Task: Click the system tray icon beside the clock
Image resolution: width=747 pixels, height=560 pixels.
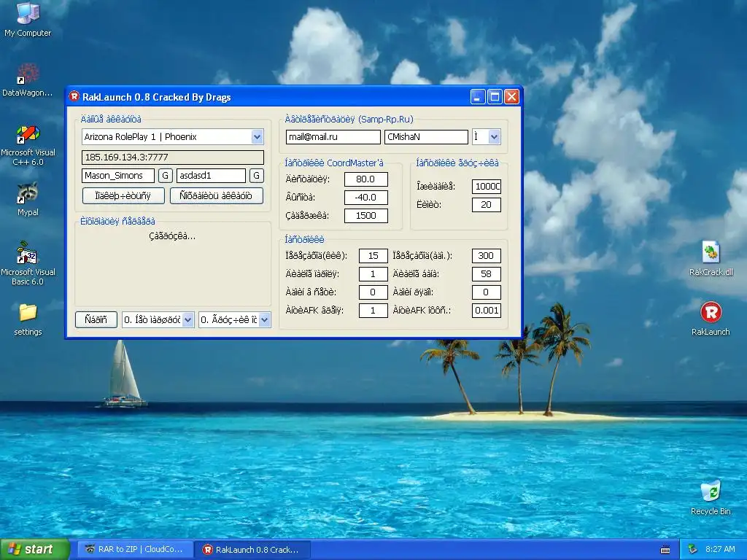Action: pyautogui.click(x=693, y=549)
